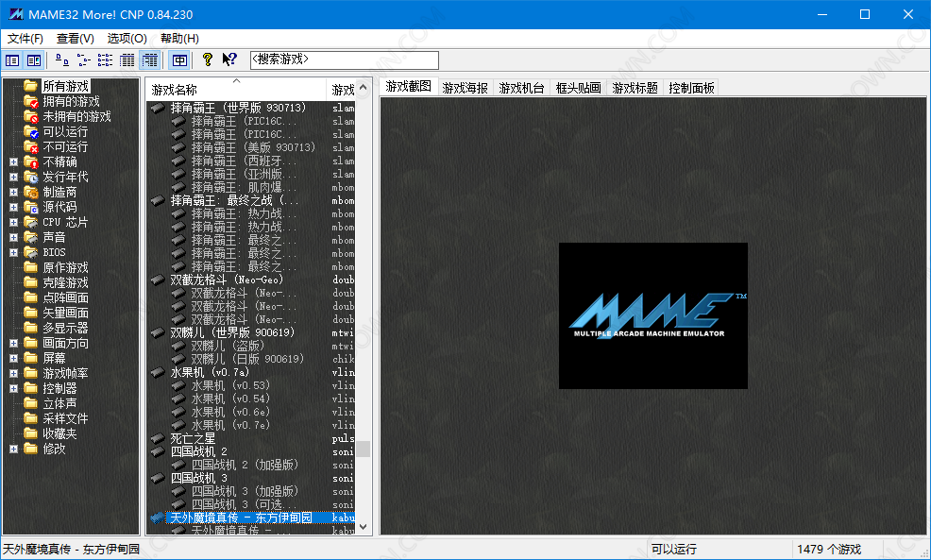Click the 源代码 folder icon
The image size is (931, 560).
[x=31, y=207]
